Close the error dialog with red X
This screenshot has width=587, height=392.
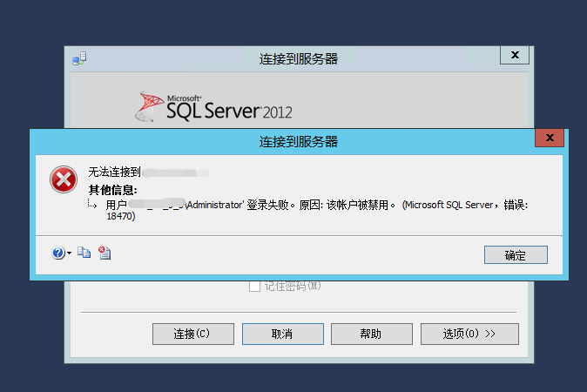pos(550,138)
